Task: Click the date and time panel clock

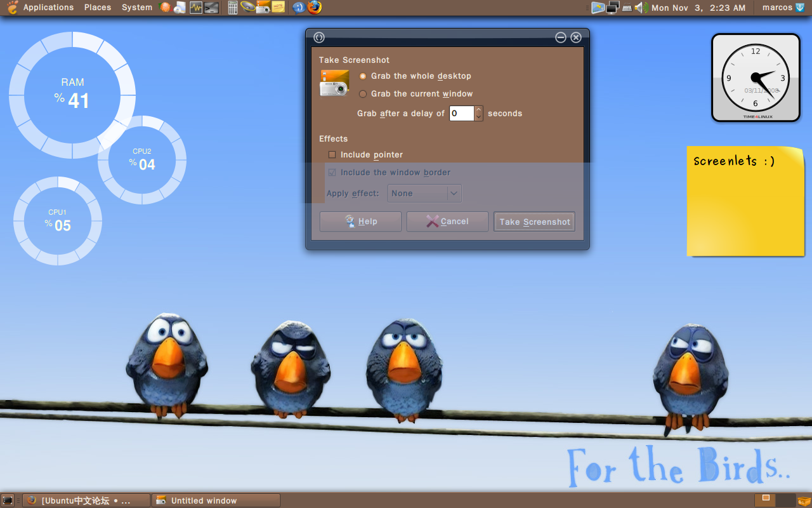Action: tap(698, 8)
